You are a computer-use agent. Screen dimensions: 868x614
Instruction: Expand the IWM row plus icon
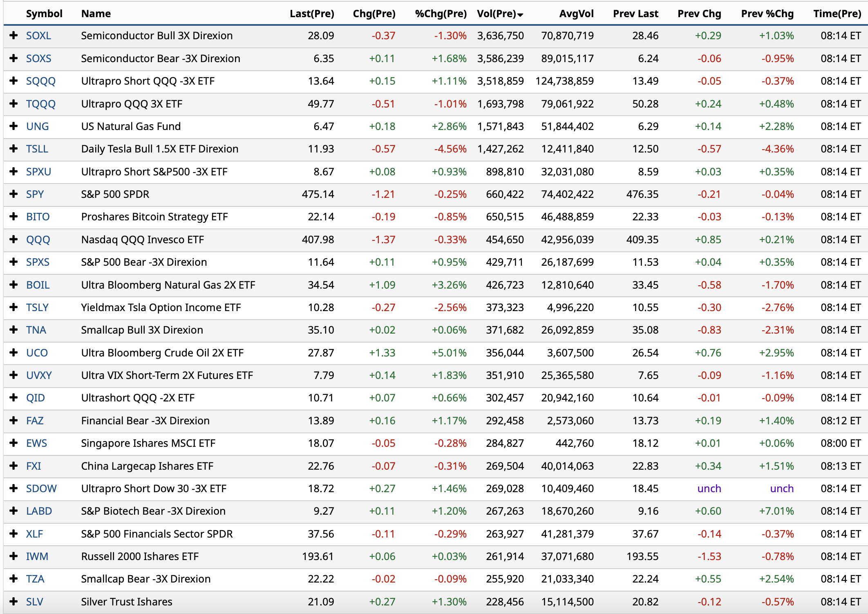[x=13, y=556]
